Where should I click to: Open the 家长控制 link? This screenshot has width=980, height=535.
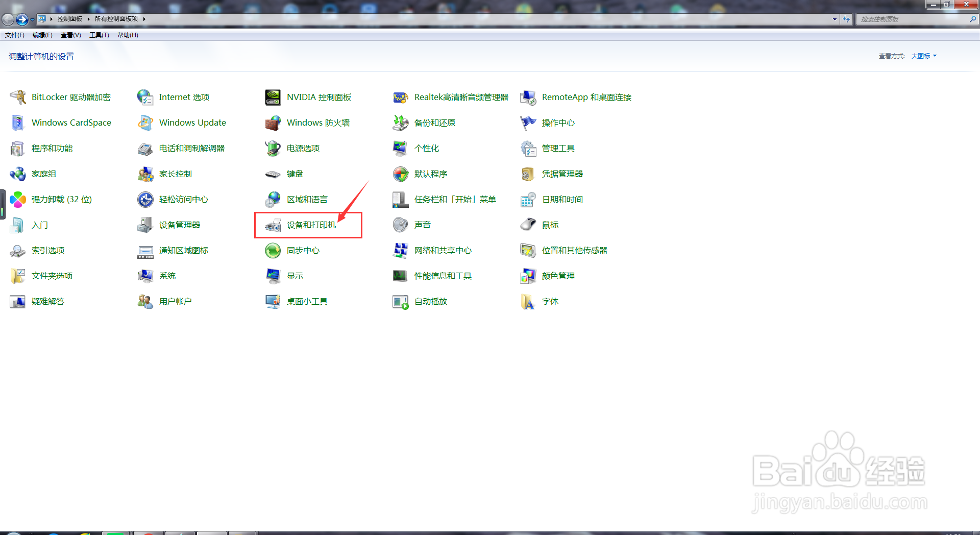pos(176,174)
